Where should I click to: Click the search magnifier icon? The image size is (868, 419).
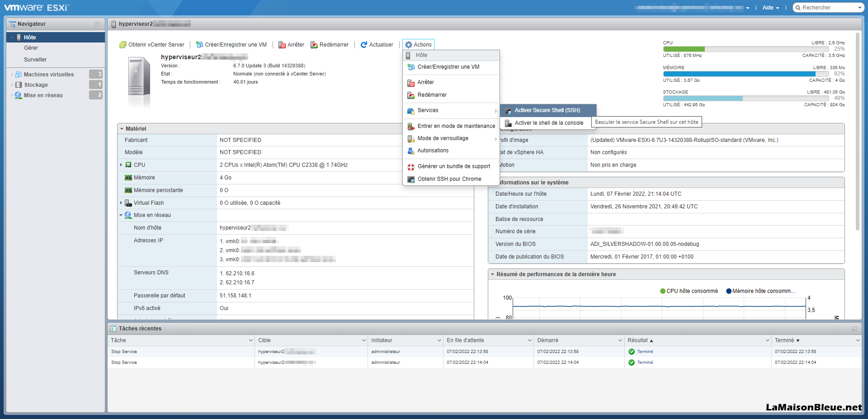pos(798,8)
